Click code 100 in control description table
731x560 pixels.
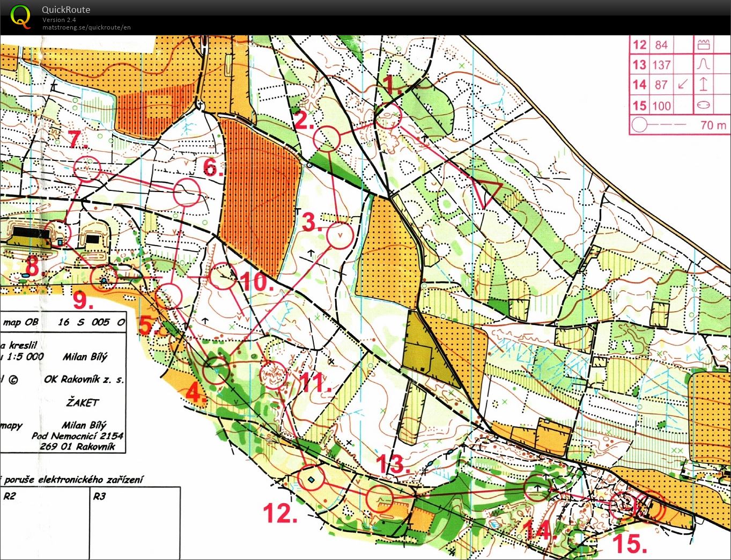tap(661, 105)
